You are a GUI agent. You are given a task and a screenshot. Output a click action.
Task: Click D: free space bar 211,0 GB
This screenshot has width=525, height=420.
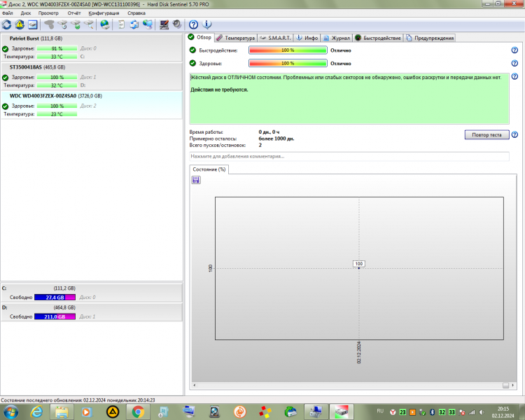click(55, 316)
